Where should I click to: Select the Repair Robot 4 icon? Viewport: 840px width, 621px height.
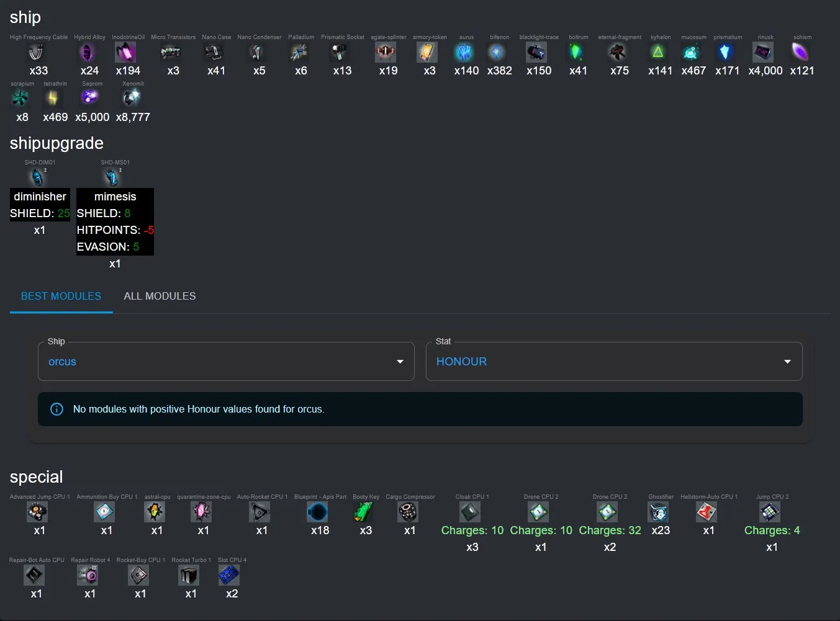tap(88, 576)
